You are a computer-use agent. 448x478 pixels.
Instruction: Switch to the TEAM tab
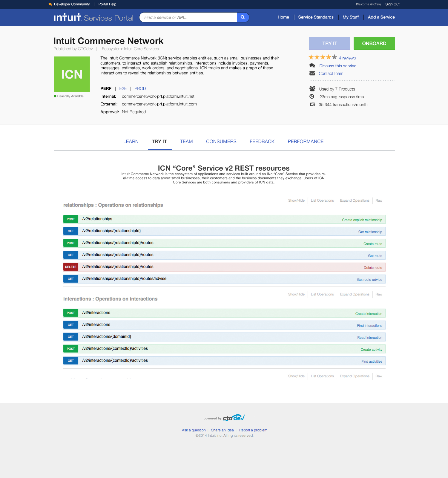[x=186, y=141]
